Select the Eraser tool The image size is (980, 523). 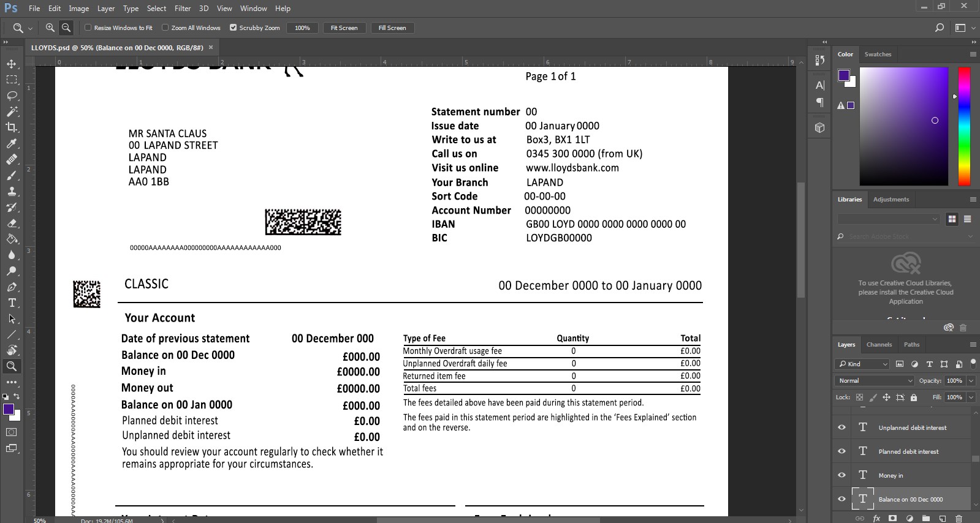click(x=12, y=223)
